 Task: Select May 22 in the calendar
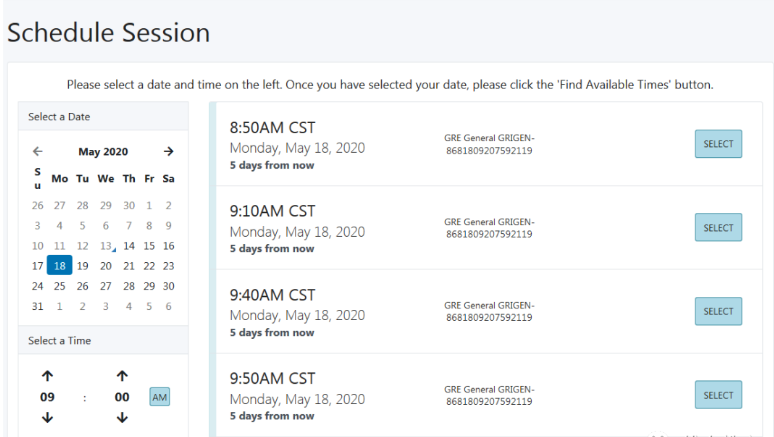(149, 266)
